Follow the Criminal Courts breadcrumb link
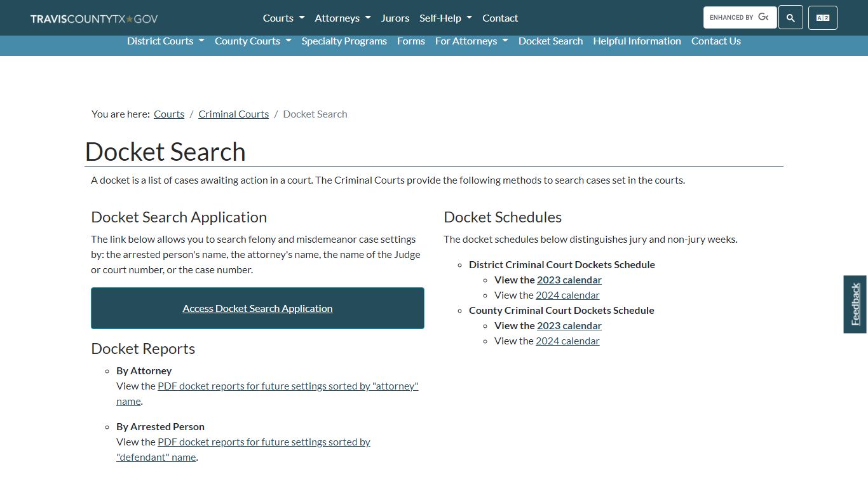 point(233,114)
